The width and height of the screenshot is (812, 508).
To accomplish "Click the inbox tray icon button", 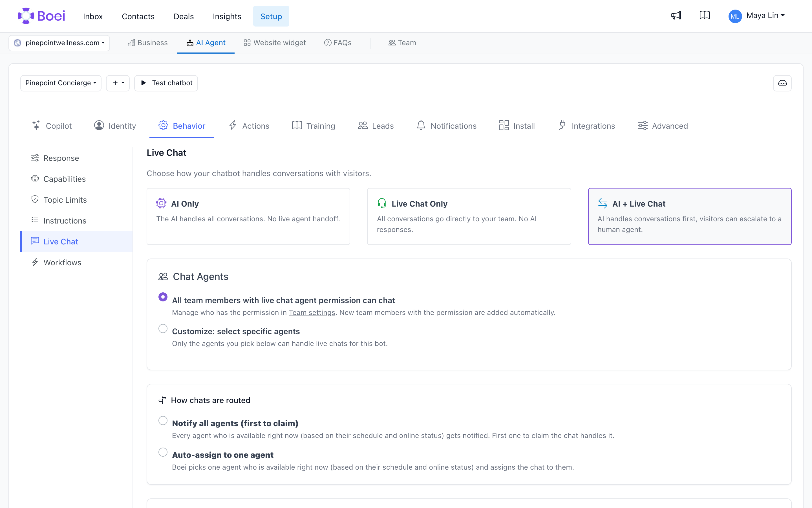I will 782,83.
